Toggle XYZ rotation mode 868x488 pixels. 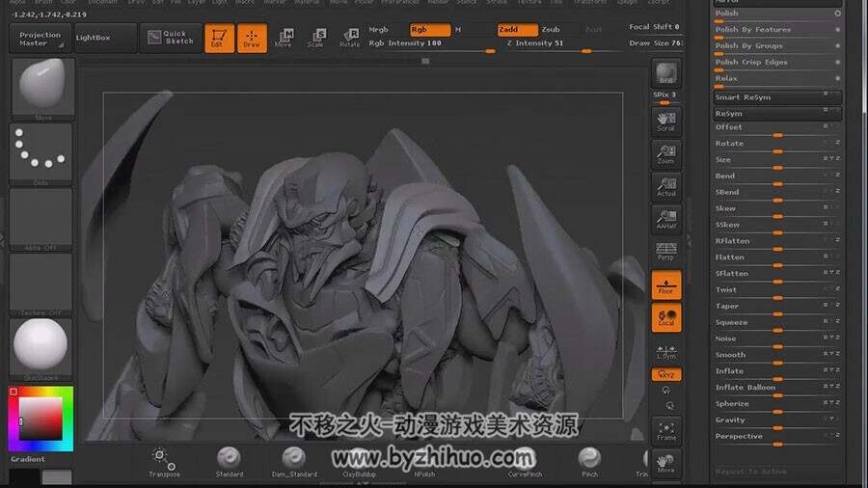pyautogui.click(x=665, y=374)
